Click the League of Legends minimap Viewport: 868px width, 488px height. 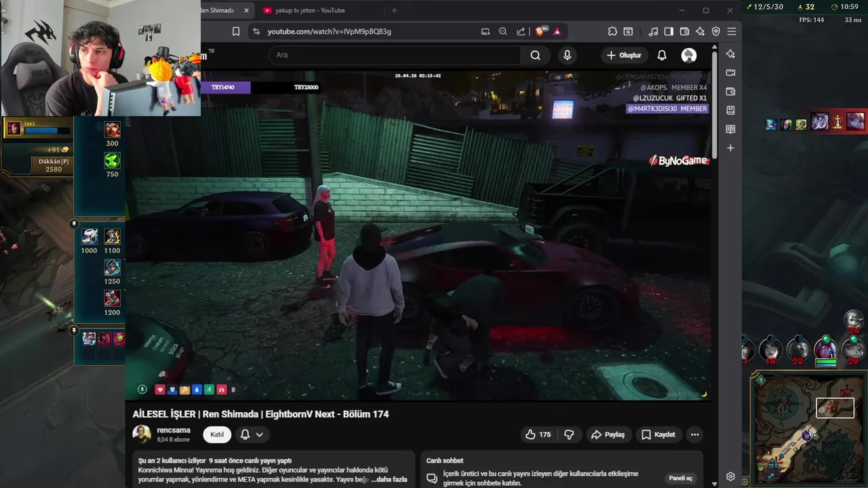coord(810,430)
